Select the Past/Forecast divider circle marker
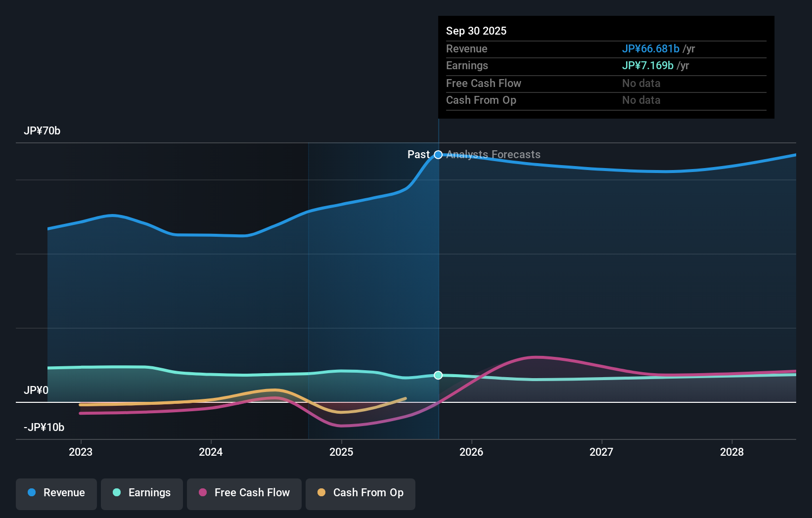 (438, 154)
